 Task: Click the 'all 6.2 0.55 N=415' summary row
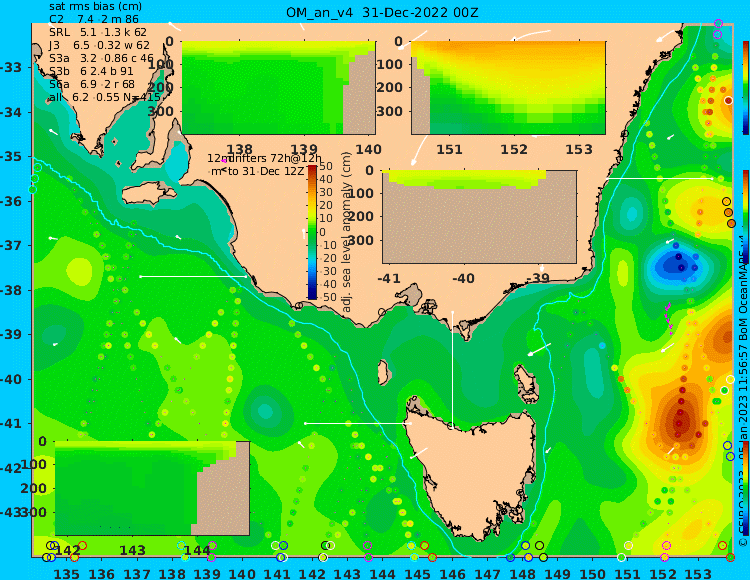tap(104, 97)
